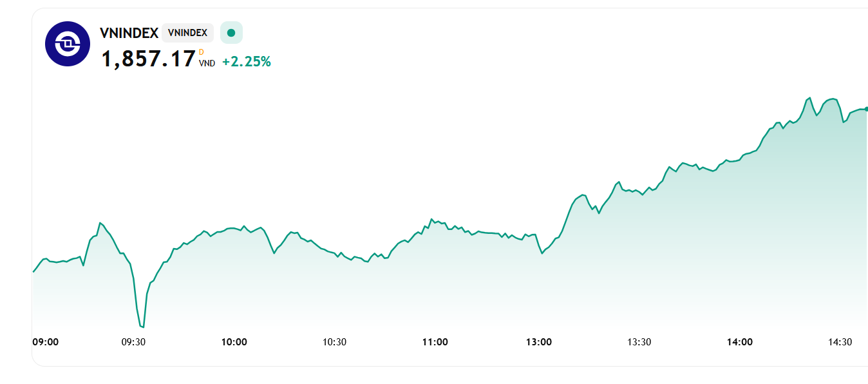Select the 1,857.17 price value
Viewport: 868px width, 384px height.
coord(148,59)
